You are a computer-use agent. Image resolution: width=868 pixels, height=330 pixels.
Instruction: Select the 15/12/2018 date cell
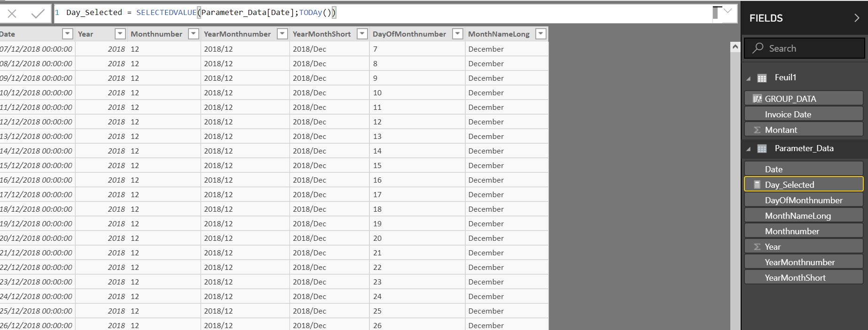37,165
